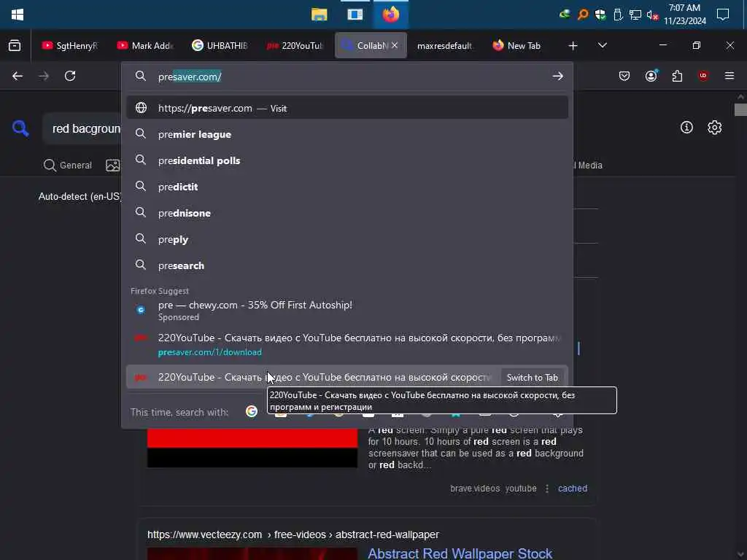Select the prednisone suggestion

click(347, 213)
